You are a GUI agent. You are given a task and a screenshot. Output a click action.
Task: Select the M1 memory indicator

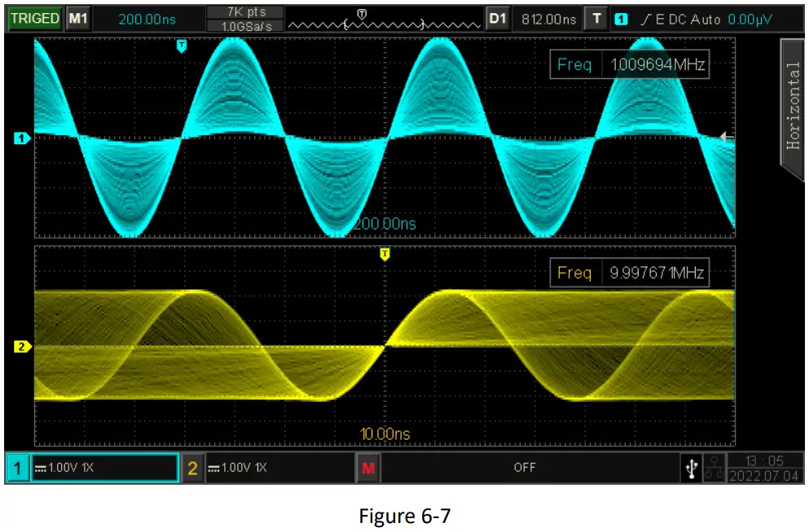click(x=79, y=14)
